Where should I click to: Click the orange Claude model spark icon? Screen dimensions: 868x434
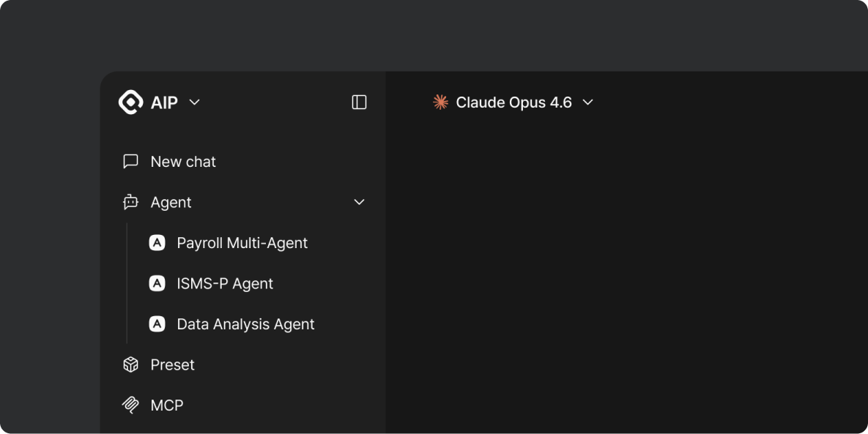pos(440,102)
